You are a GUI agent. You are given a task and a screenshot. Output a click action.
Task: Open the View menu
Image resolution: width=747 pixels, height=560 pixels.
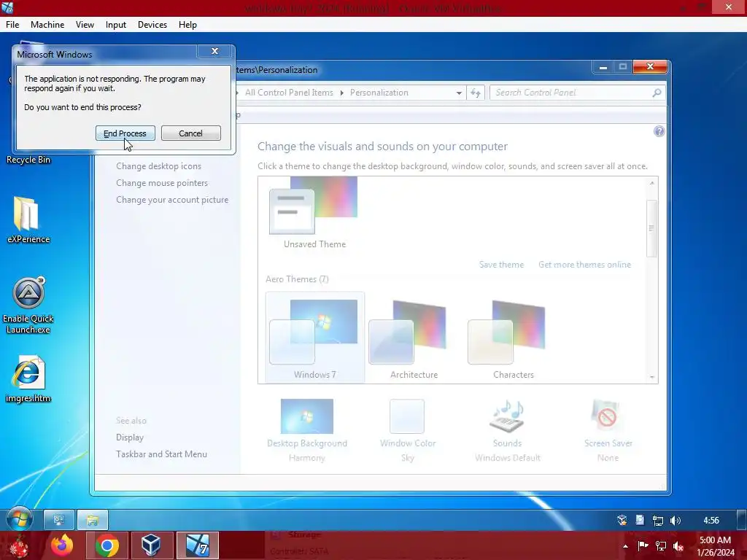tap(85, 25)
